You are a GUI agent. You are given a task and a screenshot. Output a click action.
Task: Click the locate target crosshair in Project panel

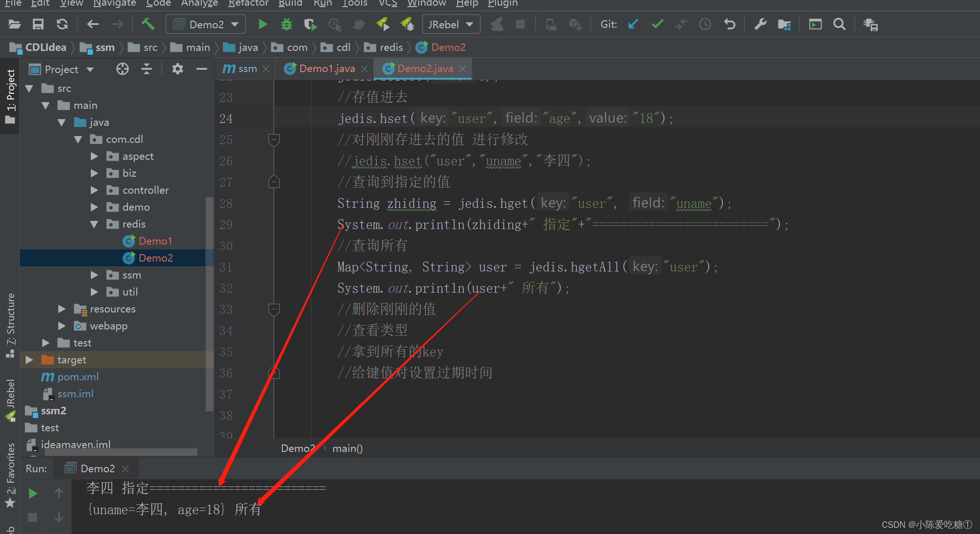tap(122, 69)
